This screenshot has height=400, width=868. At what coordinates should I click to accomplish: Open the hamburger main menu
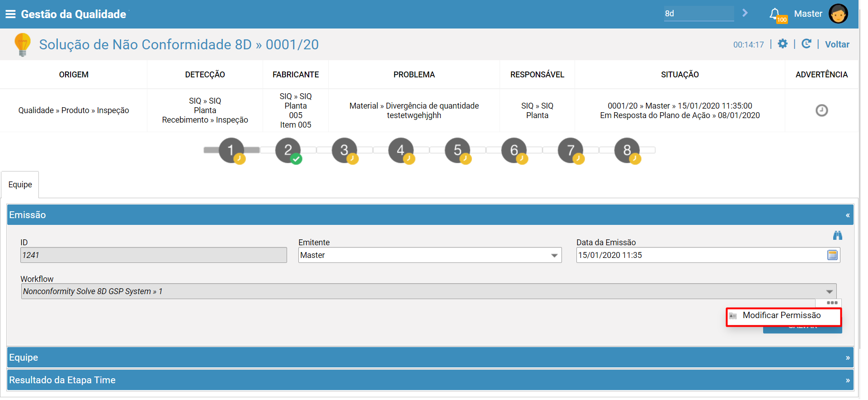tap(10, 14)
